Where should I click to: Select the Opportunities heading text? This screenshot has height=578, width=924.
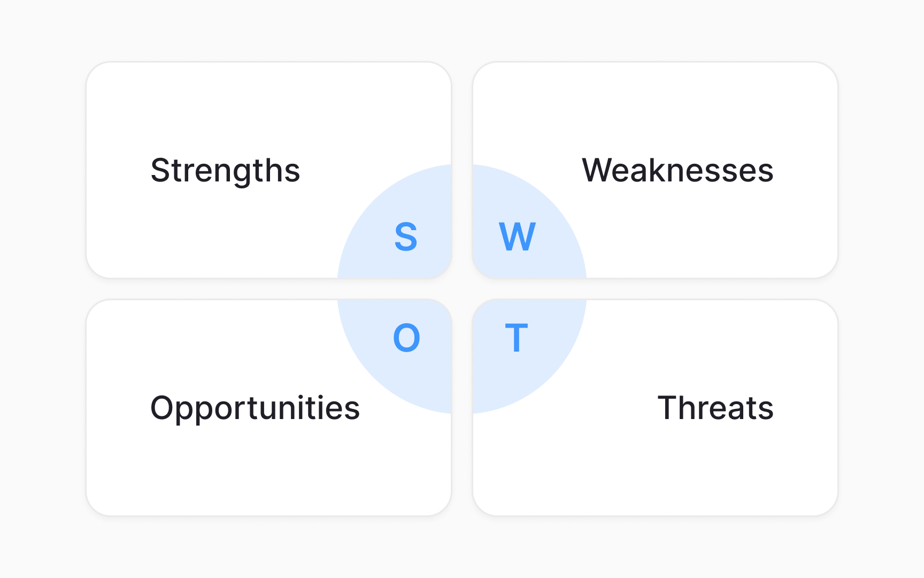point(255,408)
